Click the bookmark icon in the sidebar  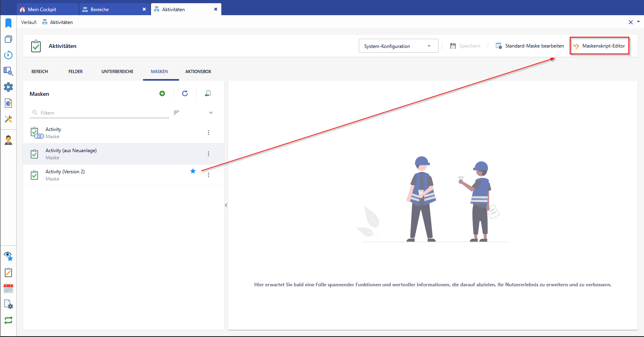pyautogui.click(x=8, y=23)
